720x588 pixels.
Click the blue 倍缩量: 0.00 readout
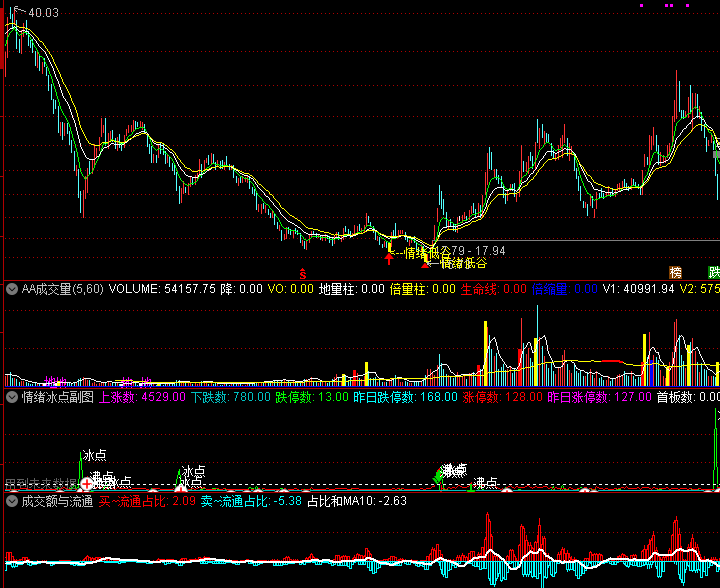(564, 289)
